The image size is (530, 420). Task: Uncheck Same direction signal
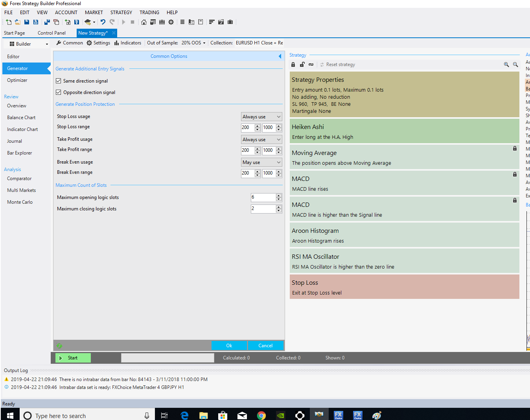pos(59,81)
